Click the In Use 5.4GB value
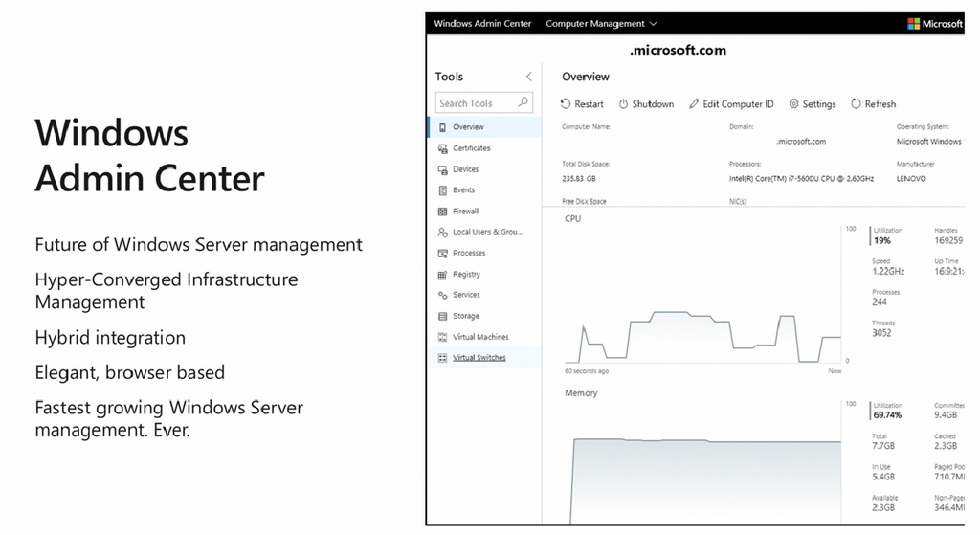The image size is (980, 535). tap(883, 477)
